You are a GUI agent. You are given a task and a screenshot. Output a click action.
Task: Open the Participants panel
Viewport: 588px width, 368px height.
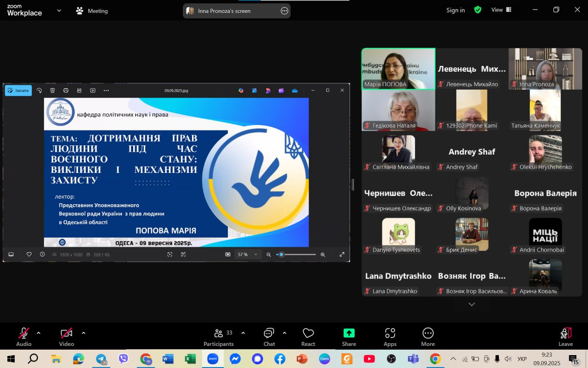pyautogui.click(x=219, y=337)
